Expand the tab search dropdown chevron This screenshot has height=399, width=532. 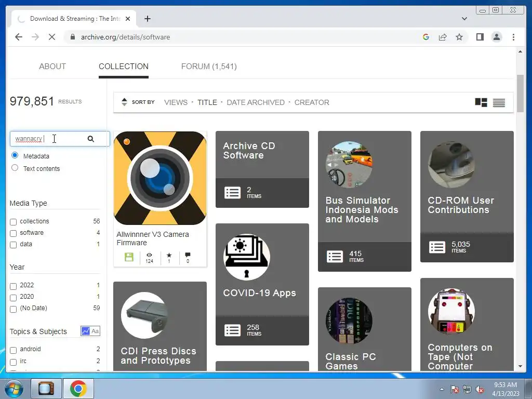[464, 19]
